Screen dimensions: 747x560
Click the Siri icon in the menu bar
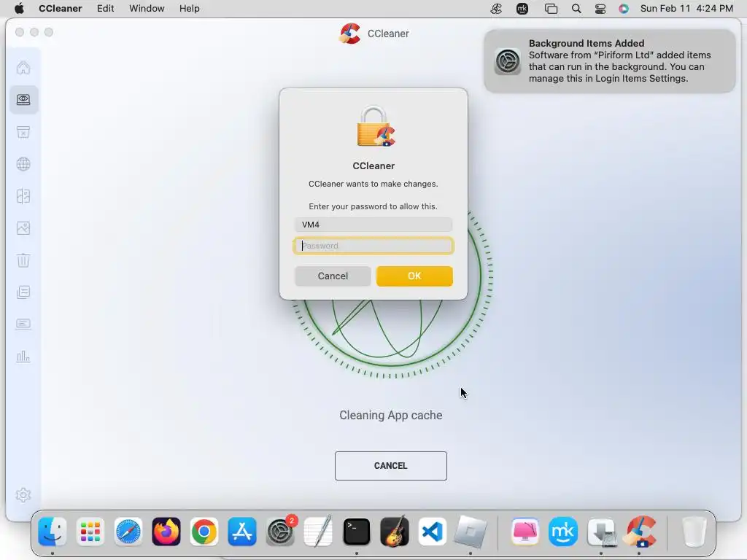[x=624, y=9]
